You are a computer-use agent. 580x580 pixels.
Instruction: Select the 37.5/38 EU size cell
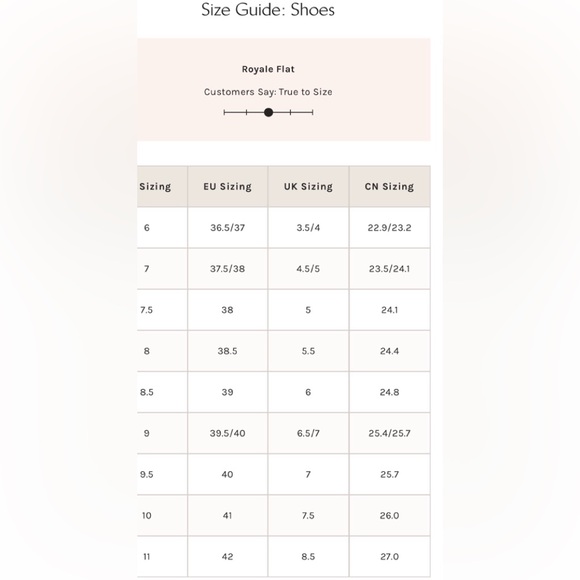click(227, 269)
